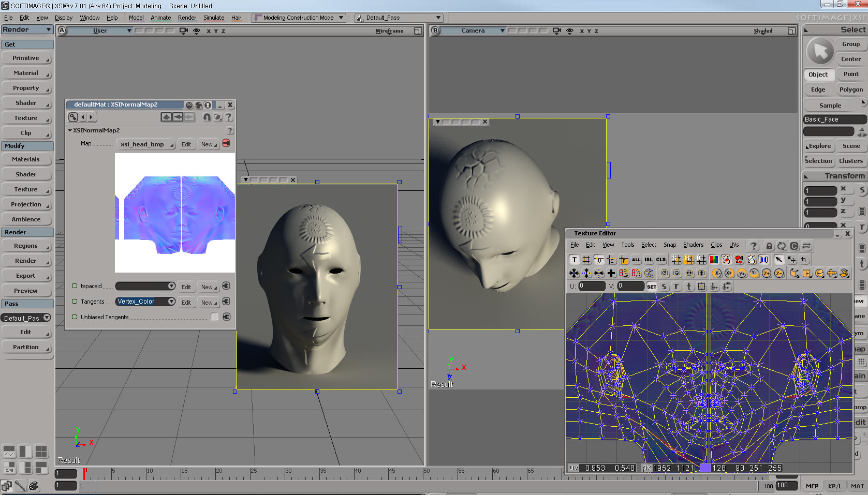Select the arrow pointer tool in Texture Editor
Screen dimensions: 868x495
(778, 260)
